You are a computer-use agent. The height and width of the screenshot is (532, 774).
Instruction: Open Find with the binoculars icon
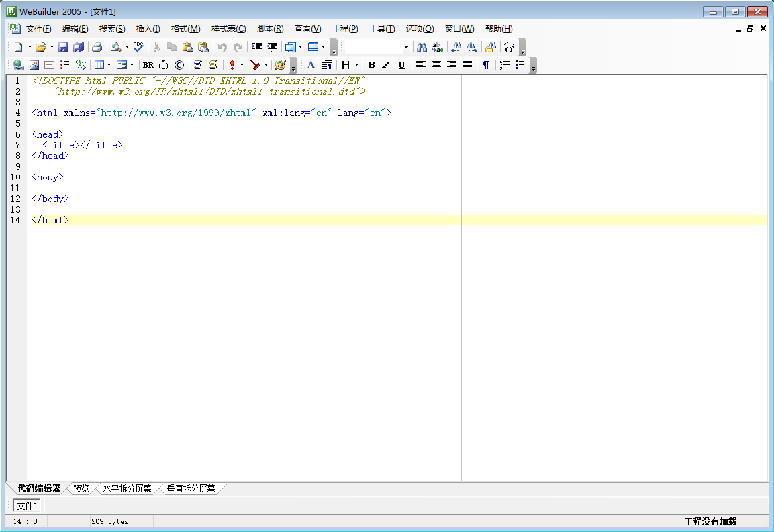(x=422, y=47)
